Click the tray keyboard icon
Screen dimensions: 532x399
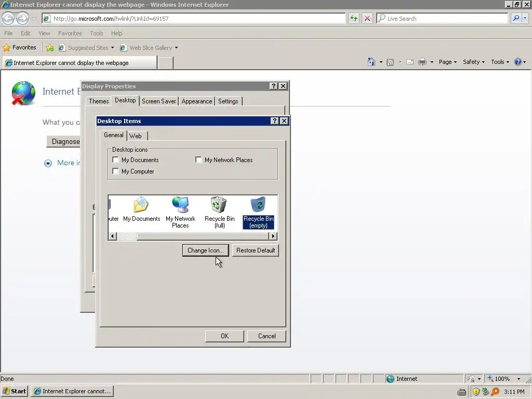pyautogui.click(x=462, y=392)
